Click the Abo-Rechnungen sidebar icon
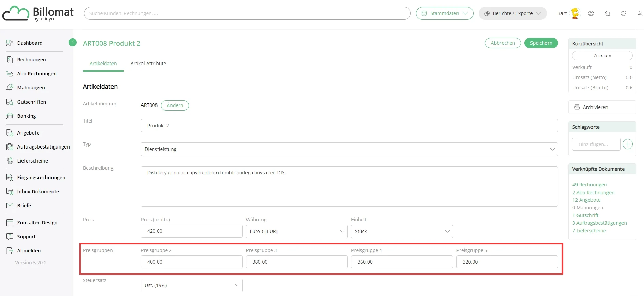Image resolution: width=644 pixels, height=296 pixels. (x=10, y=74)
